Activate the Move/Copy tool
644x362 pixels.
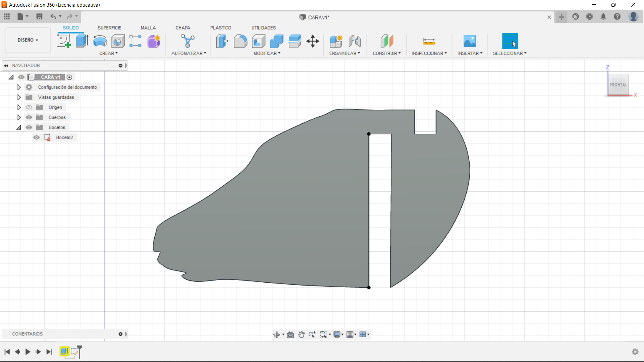pyautogui.click(x=313, y=41)
